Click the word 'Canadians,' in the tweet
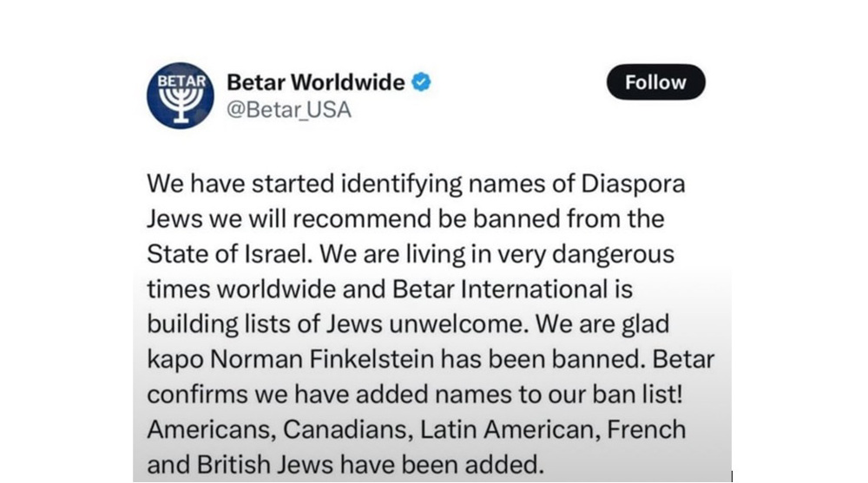 (348, 429)
